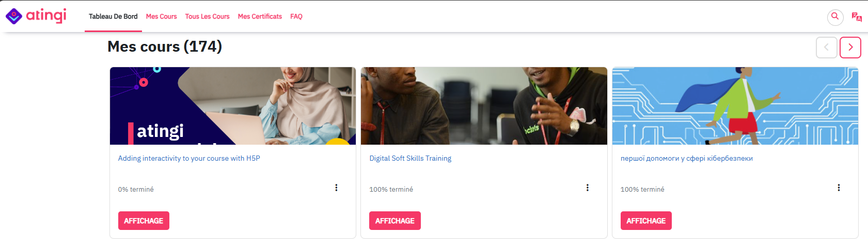Viewport: 868px width, 247px height.
Task: Go to Mes Certificats page
Action: point(260,17)
